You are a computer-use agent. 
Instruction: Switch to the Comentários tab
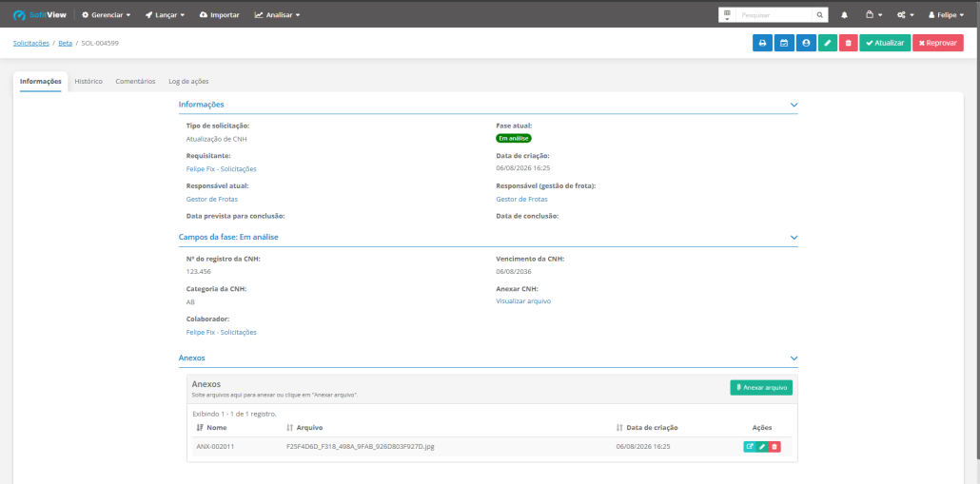pyautogui.click(x=136, y=81)
